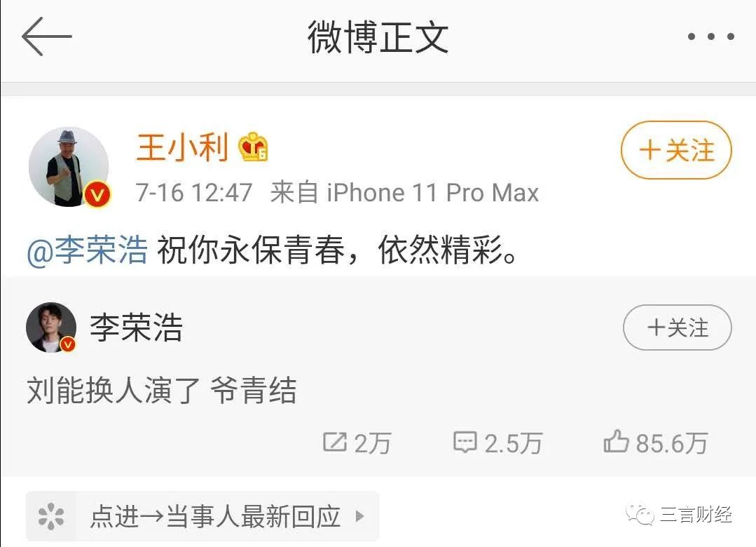Viewport: 756px width, 547px height.
Task: Open 李荣浩's avatar thumbnail
Action: tap(51, 327)
